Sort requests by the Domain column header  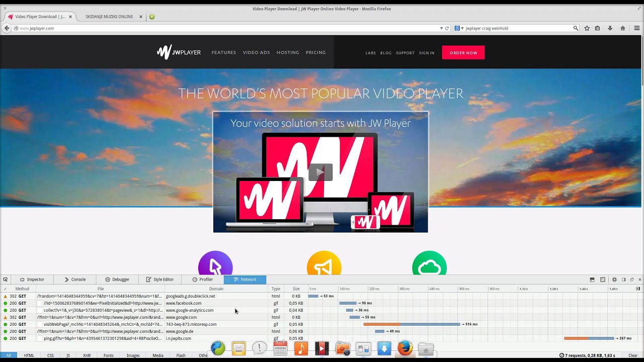(216, 289)
